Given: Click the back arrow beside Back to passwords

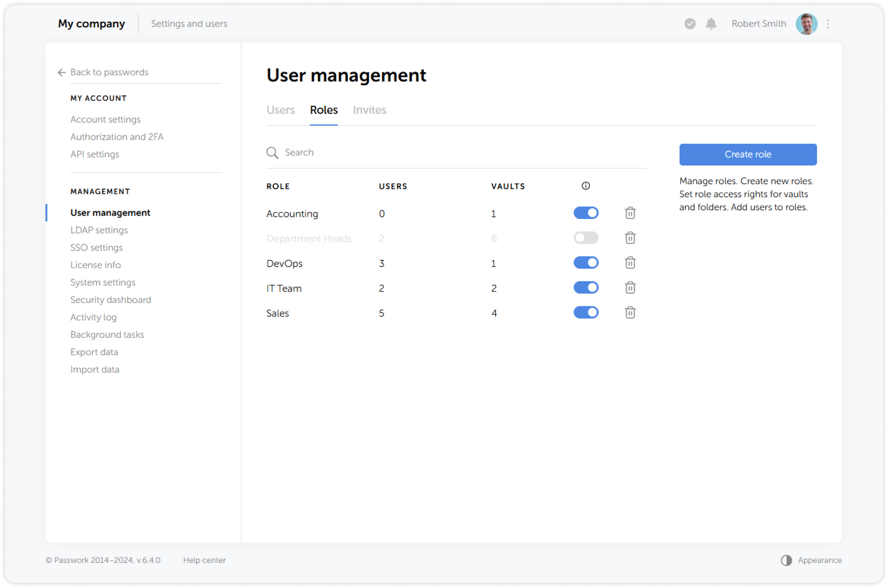Looking at the screenshot, I should (61, 72).
